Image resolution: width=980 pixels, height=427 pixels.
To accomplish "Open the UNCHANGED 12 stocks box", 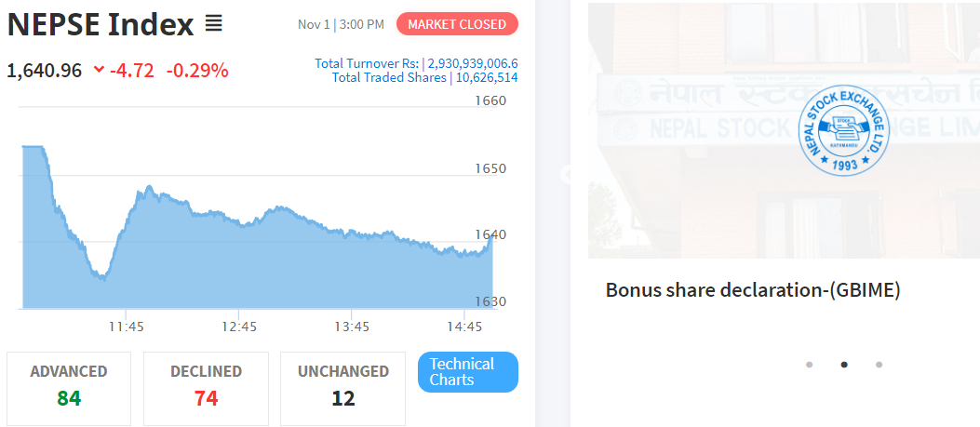I will pyautogui.click(x=343, y=388).
